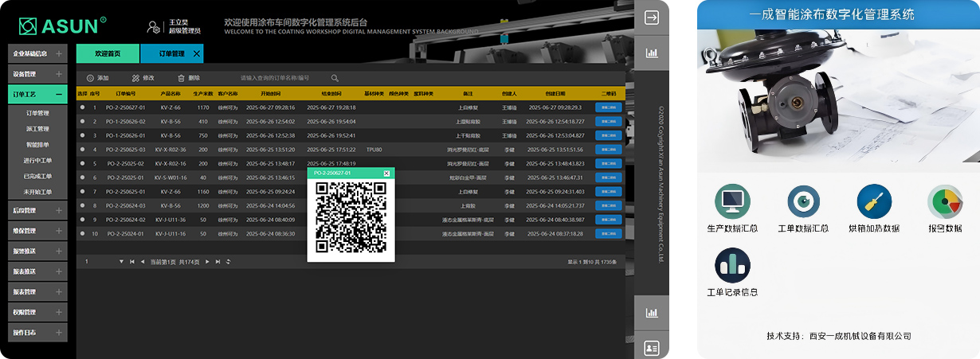The width and height of the screenshot is (980, 359).
Task: Click the logout arrow icon in right sidebar
Action: (652, 18)
